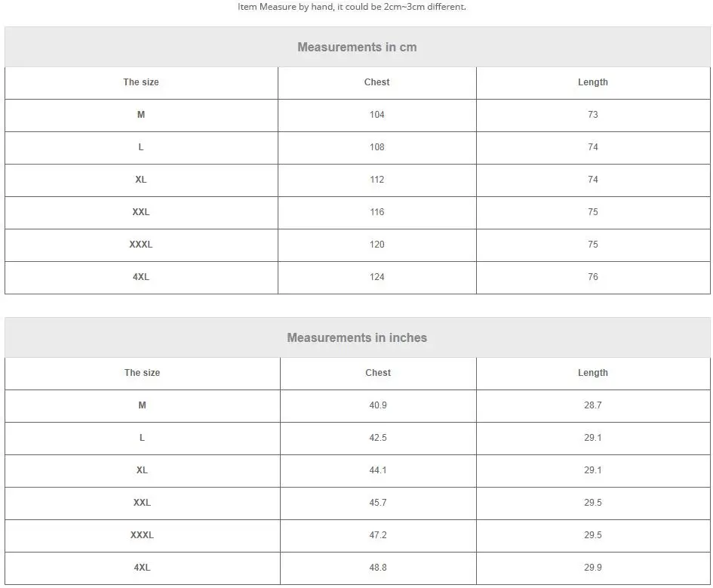
Task: Select chest value 116 for XXL
Action: [377, 212]
